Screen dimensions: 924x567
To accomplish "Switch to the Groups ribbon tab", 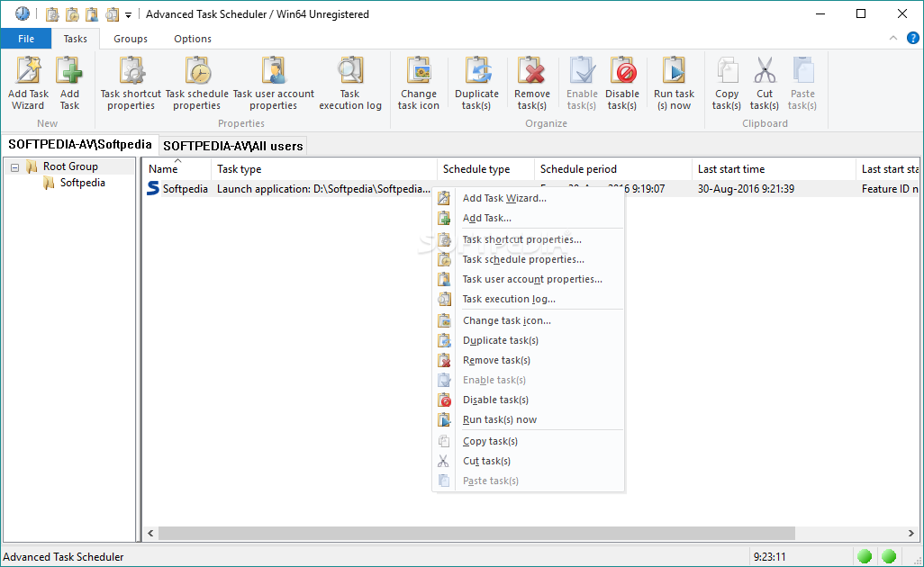I will 131,39.
